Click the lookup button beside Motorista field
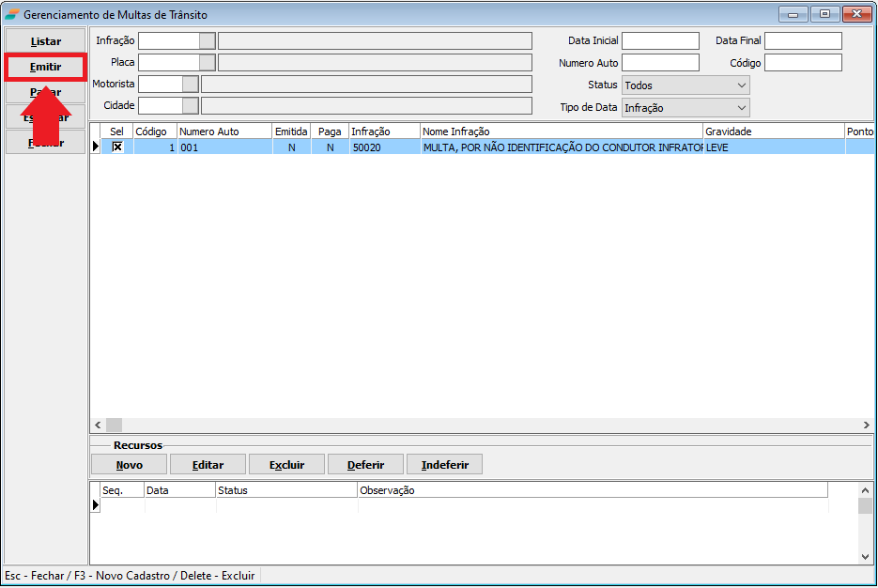 tap(191, 85)
